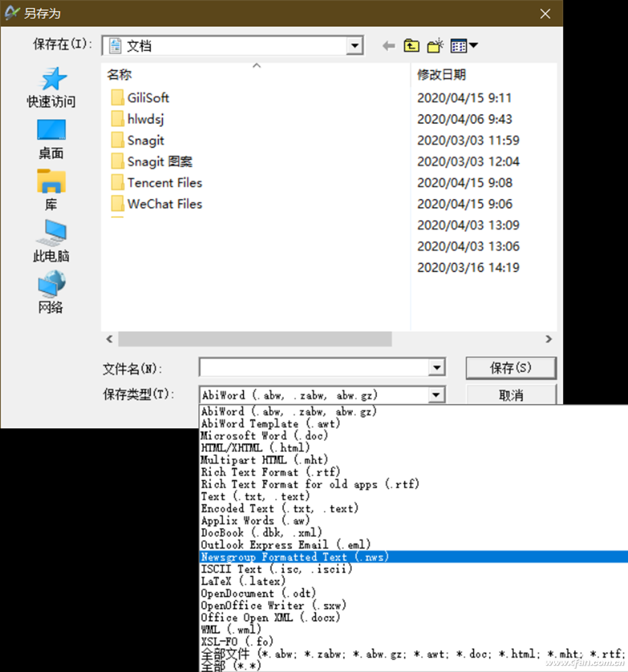Select 桌面 in the left sidebar
Viewport: 628px width, 672px height.
(50, 135)
